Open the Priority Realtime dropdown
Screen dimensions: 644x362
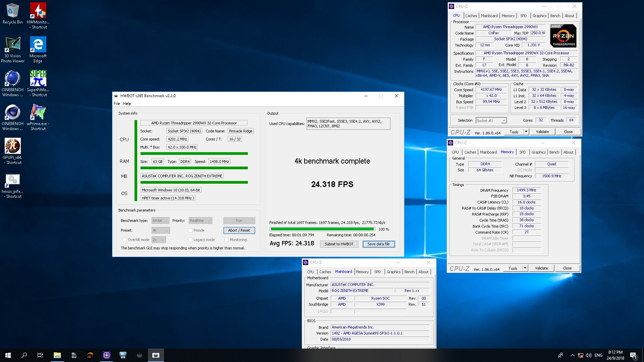click(x=201, y=221)
